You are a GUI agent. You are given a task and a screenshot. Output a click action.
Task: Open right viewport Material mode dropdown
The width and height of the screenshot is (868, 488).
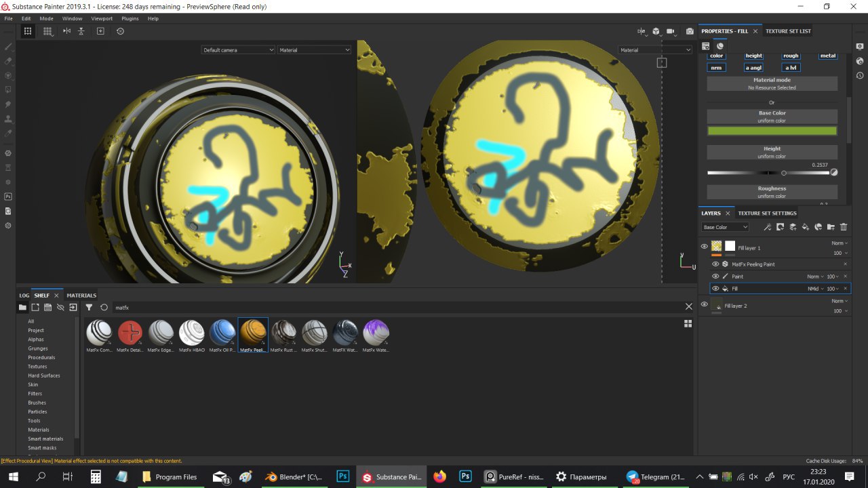pos(654,49)
